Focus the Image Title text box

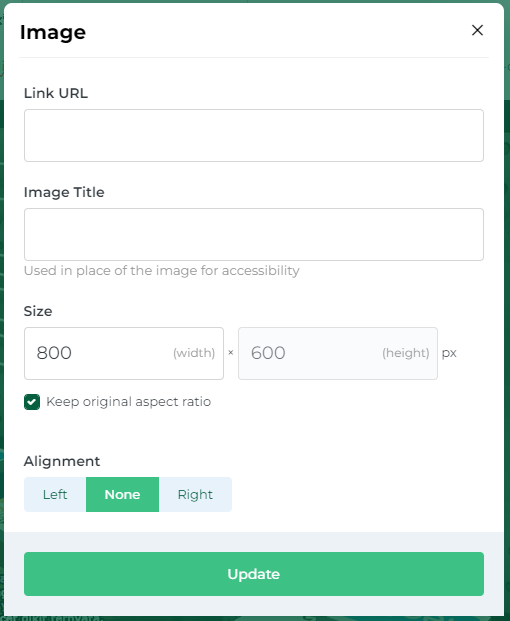(x=254, y=234)
